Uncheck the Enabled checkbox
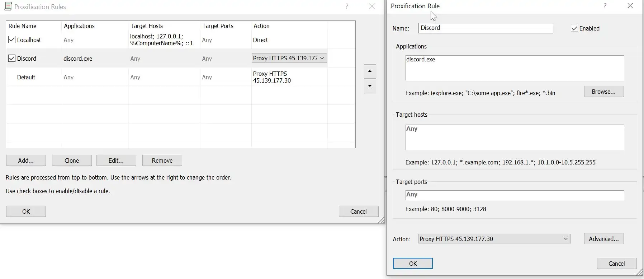Image resolution: width=644 pixels, height=279 pixels. (x=574, y=28)
